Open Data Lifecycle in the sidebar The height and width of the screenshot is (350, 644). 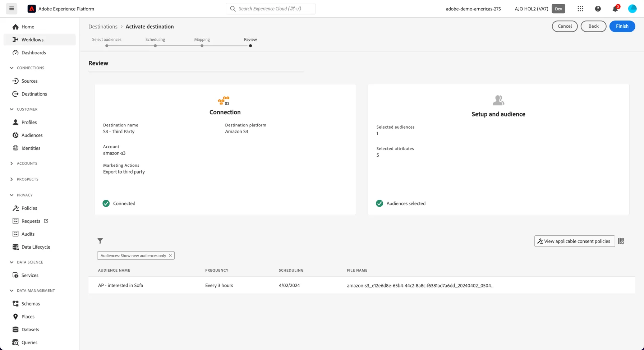(x=40, y=247)
